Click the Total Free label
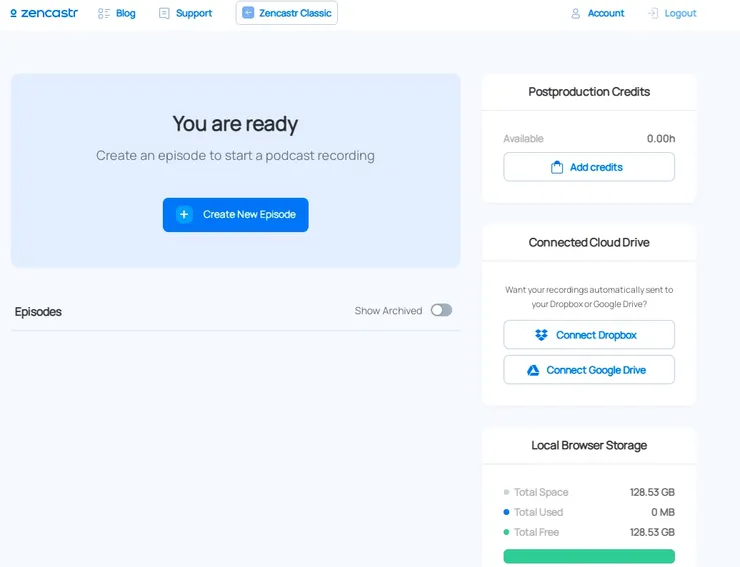The height and width of the screenshot is (567, 740). coord(537,532)
